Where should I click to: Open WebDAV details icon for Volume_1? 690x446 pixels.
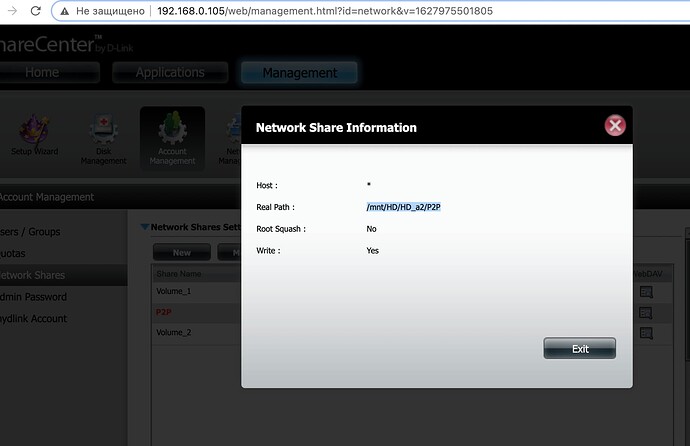click(x=646, y=292)
